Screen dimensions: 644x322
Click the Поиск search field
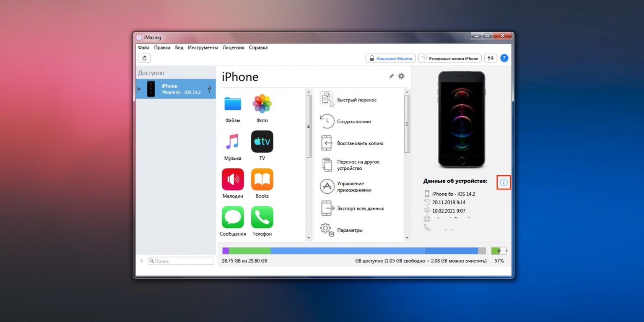[181, 261]
